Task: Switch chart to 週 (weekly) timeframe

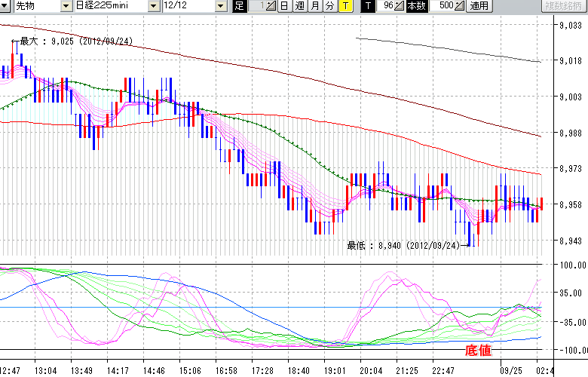Action: click(299, 6)
